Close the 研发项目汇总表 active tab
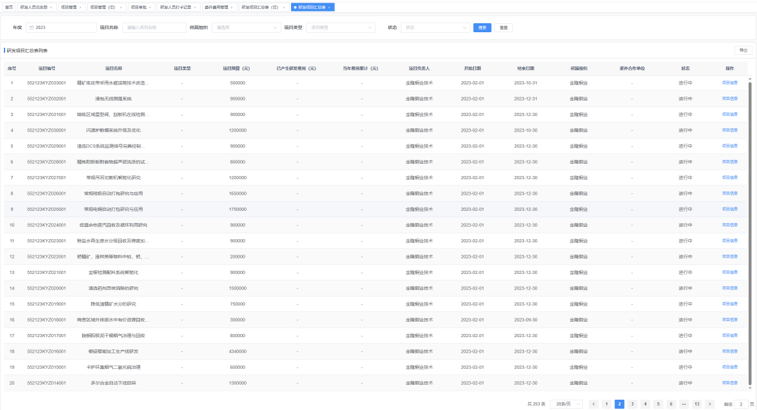Screen dimensions: 757x410 point(330,7)
